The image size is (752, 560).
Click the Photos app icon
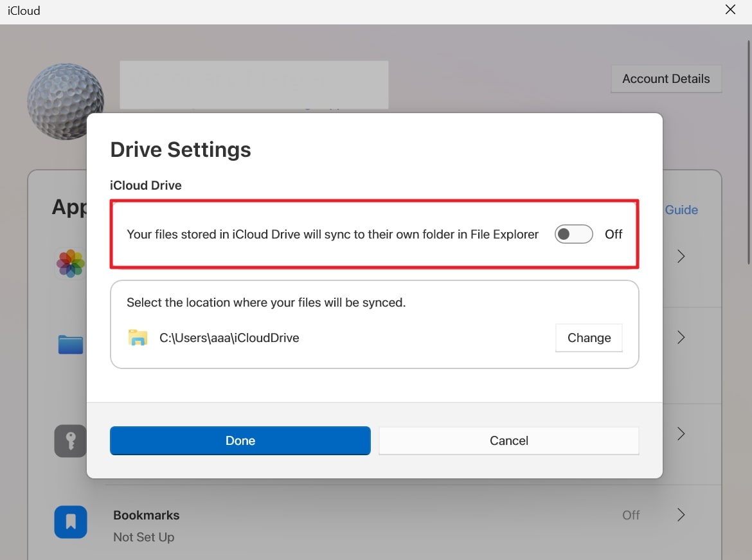coord(71,264)
